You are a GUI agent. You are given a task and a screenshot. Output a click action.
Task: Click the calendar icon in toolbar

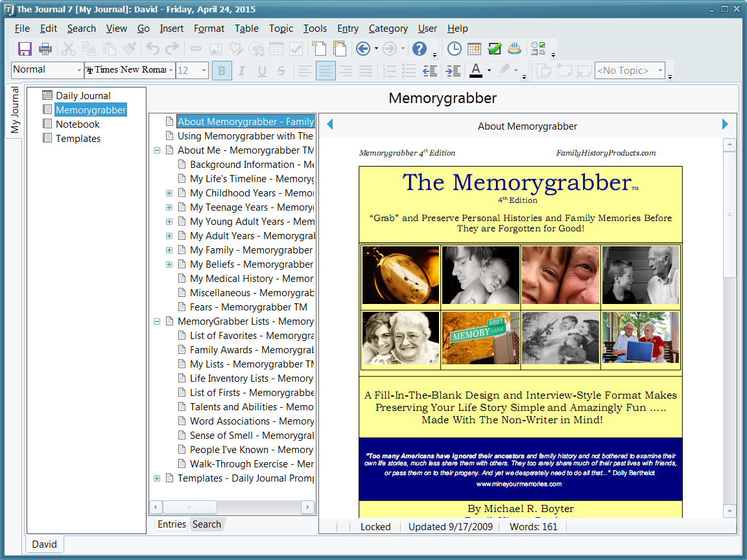point(475,49)
